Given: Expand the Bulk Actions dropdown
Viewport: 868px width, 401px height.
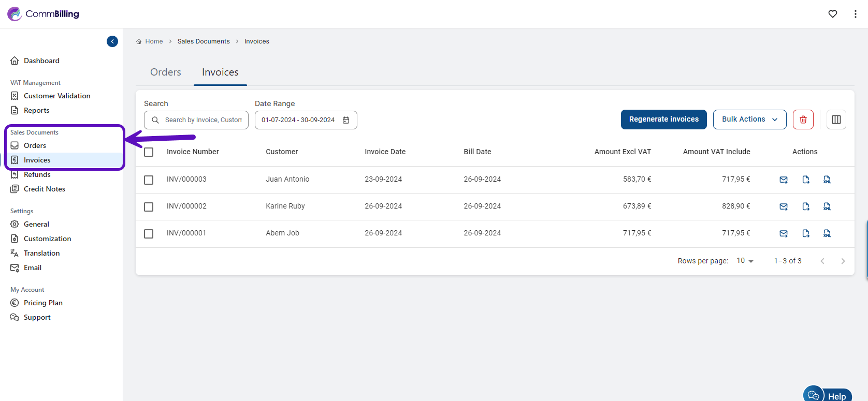Looking at the screenshot, I should (749, 120).
